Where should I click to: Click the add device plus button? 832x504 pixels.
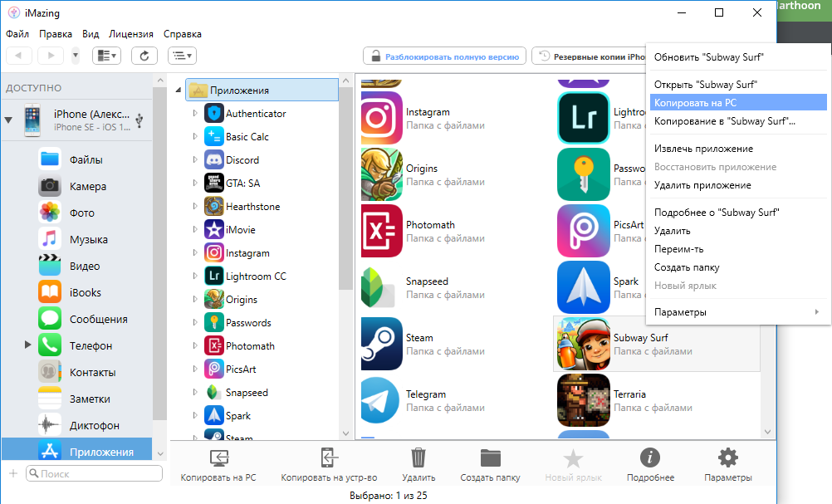(x=13, y=473)
